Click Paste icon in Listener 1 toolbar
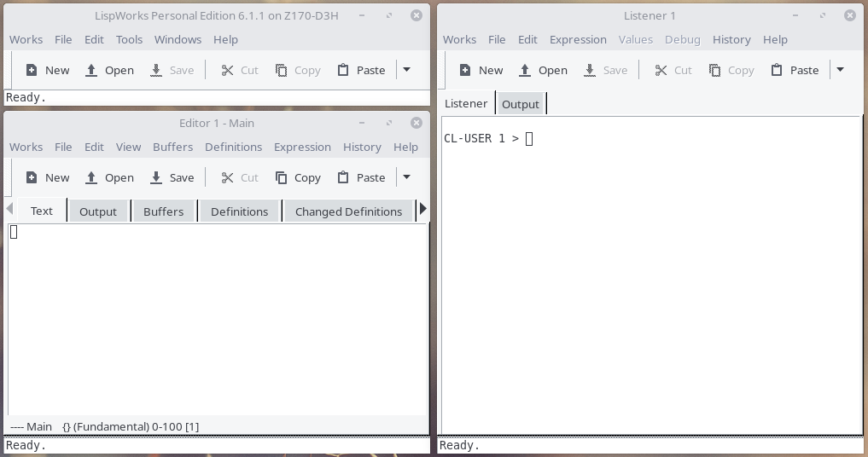The image size is (868, 457). [x=777, y=70]
